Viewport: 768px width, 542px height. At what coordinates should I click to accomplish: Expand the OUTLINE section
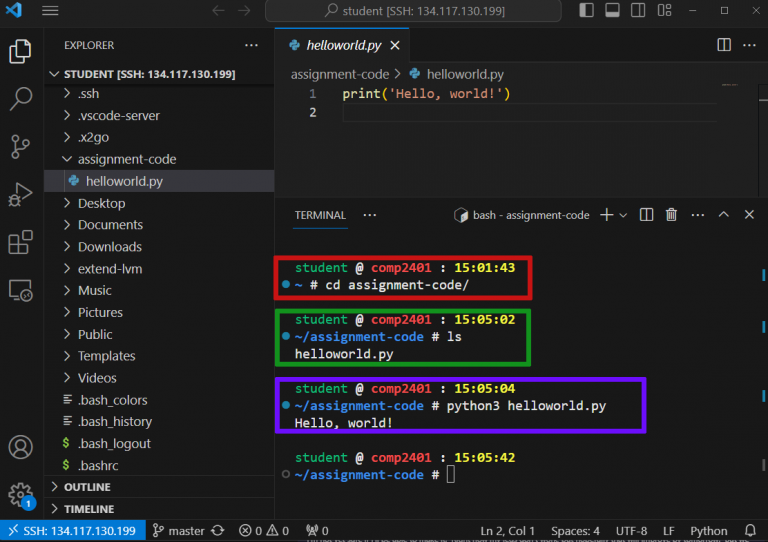tap(87, 487)
